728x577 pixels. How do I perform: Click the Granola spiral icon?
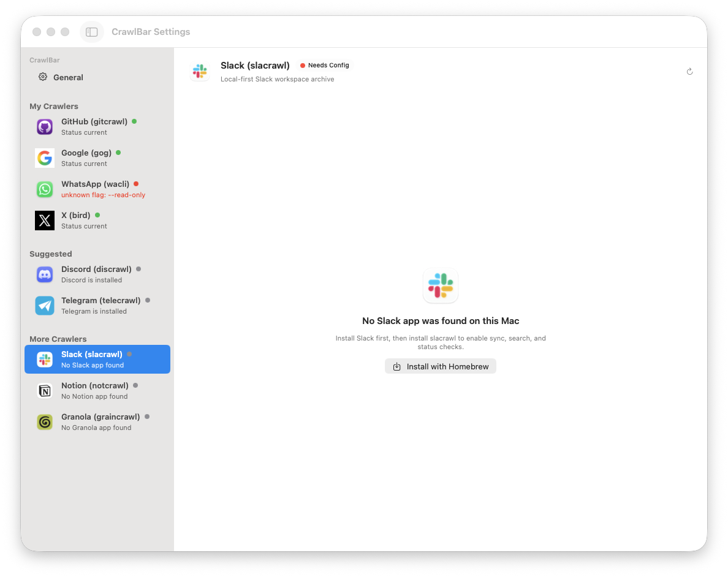pos(45,422)
